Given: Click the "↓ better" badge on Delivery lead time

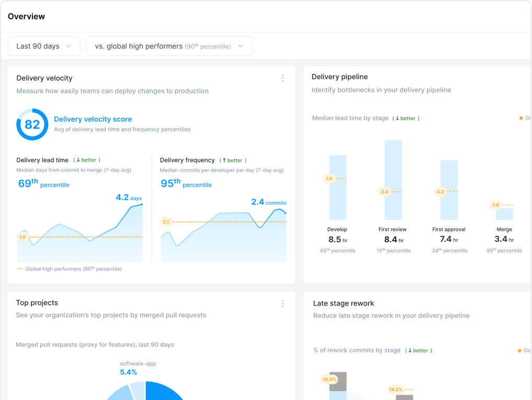Looking at the screenshot, I should click(x=86, y=160).
